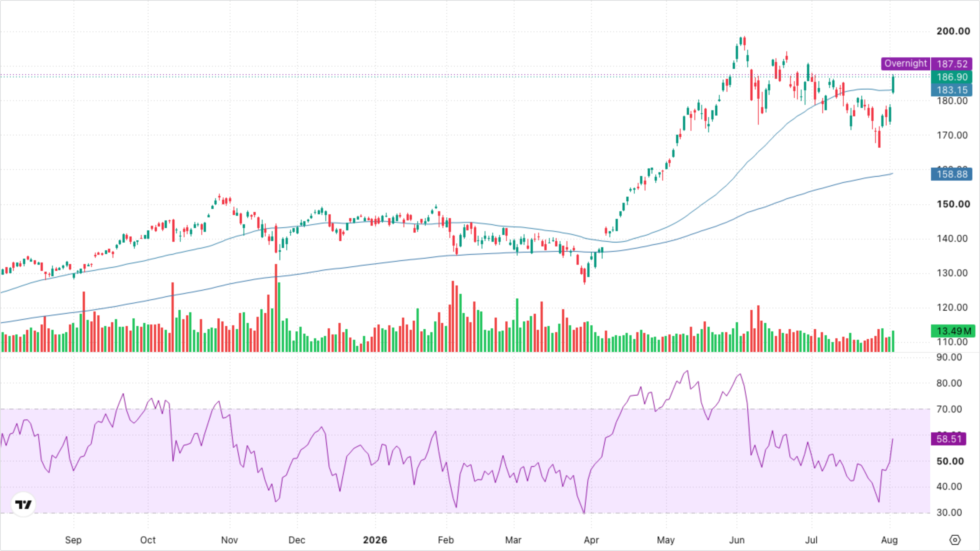980x551 pixels.
Task: Select the Dec label on time axis
Action: (297, 540)
